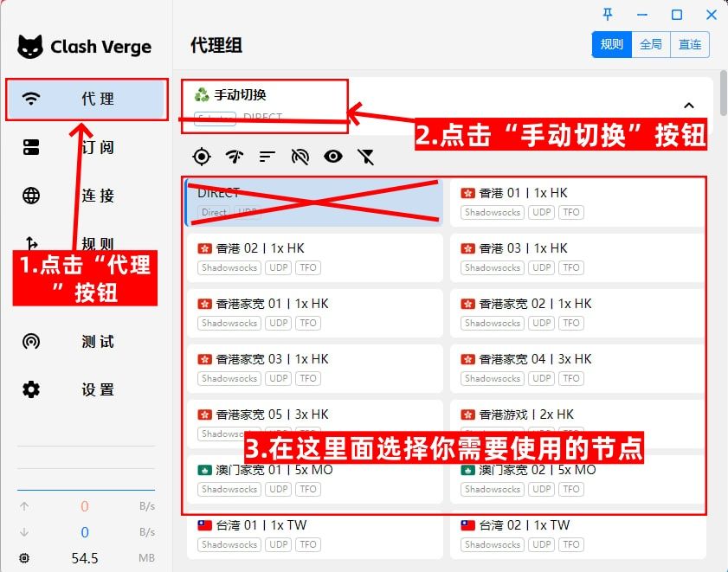This screenshot has width=728, height=572.
Task: Select node 香港家宽 01 | 1x HK
Action: pyautogui.click(x=314, y=313)
